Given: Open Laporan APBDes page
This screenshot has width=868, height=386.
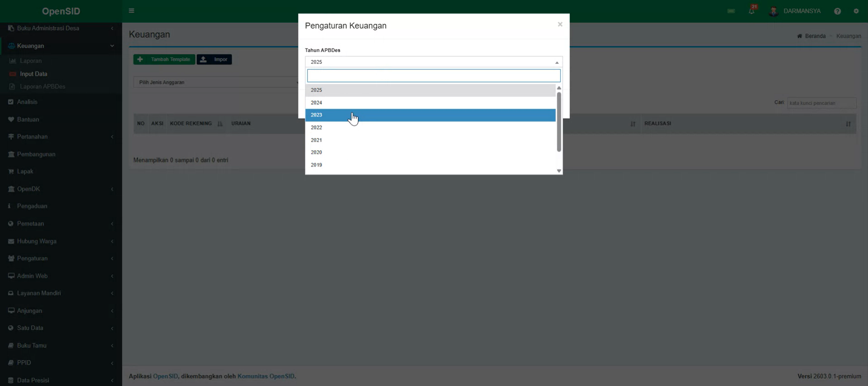Looking at the screenshot, I should (x=42, y=86).
